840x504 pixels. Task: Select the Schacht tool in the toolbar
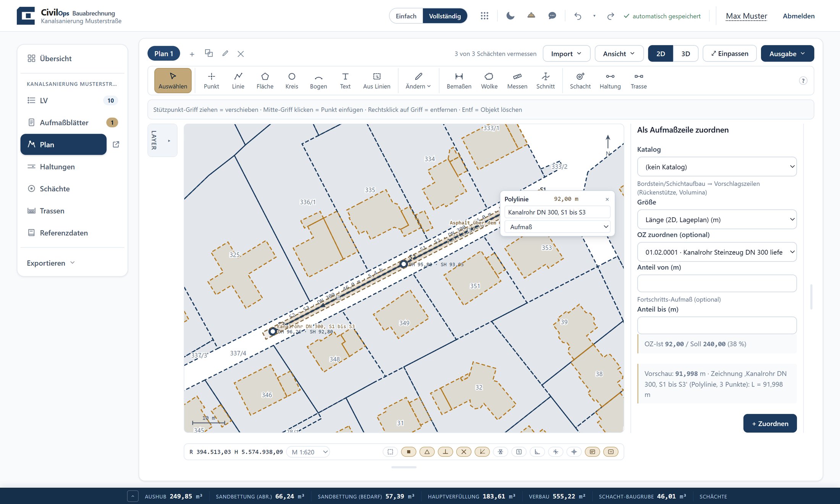(580, 81)
